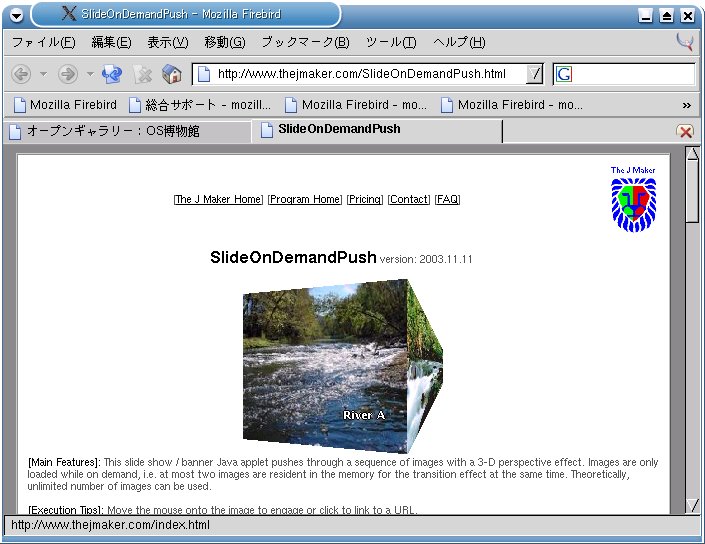Screen dimensions: 705x544
Task: Click the vertical scrollbar thumb
Action: [693, 192]
